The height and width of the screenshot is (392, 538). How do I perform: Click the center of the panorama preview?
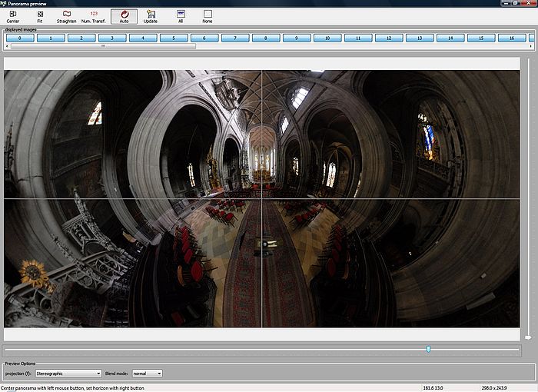pos(262,199)
